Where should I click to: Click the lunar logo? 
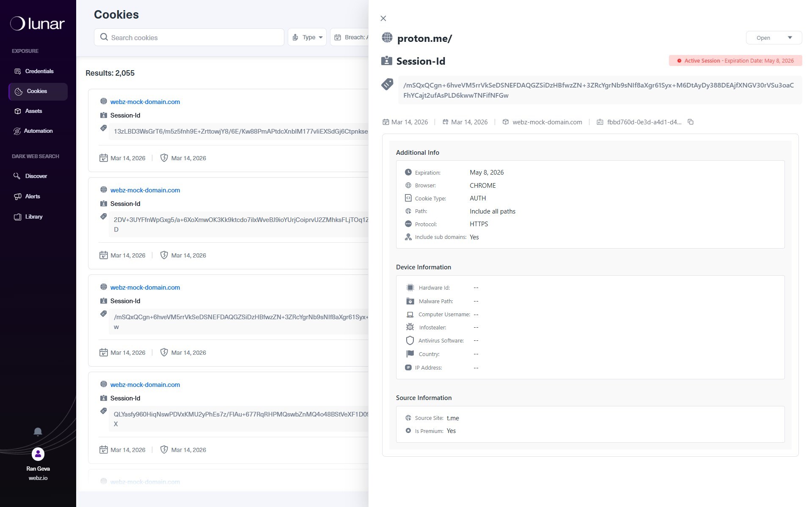click(x=38, y=24)
